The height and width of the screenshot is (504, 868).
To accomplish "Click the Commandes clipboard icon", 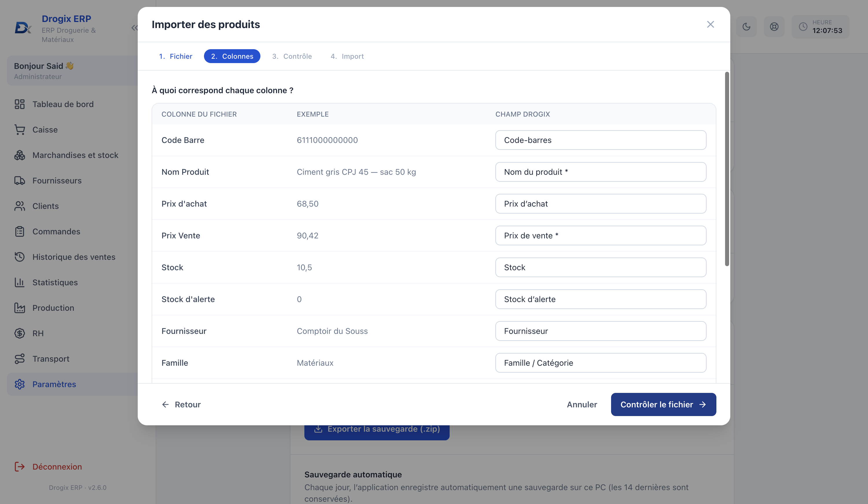I will click(x=20, y=231).
